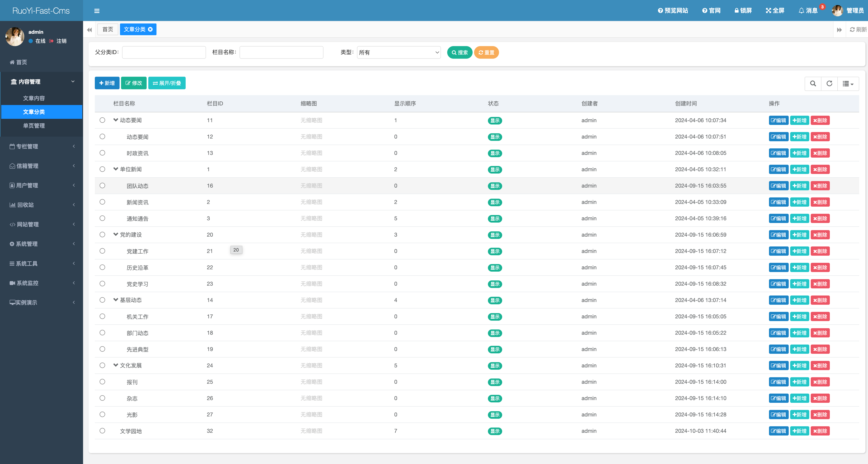Delete the 时政资讯 row
868x464 pixels.
tap(820, 153)
